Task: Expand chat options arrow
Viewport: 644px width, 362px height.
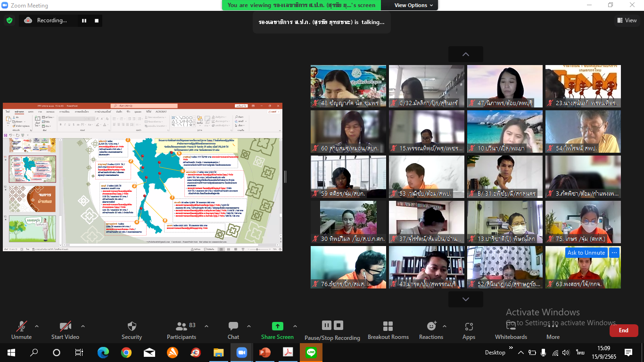Action: [249, 326]
